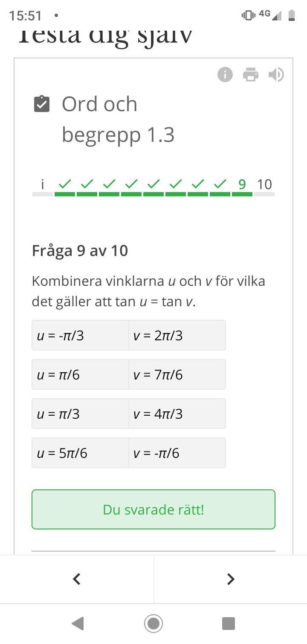Jump to question 10 in progress bar
The height and width of the screenshot is (644, 307).
(x=264, y=185)
